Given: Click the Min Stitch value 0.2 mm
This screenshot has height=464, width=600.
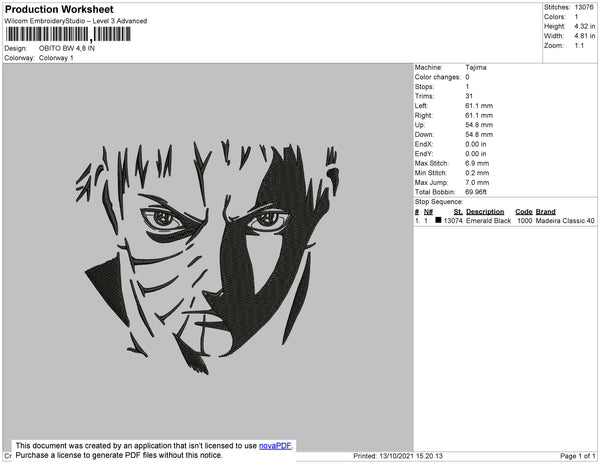Looking at the screenshot, I should (x=477, y=173).
